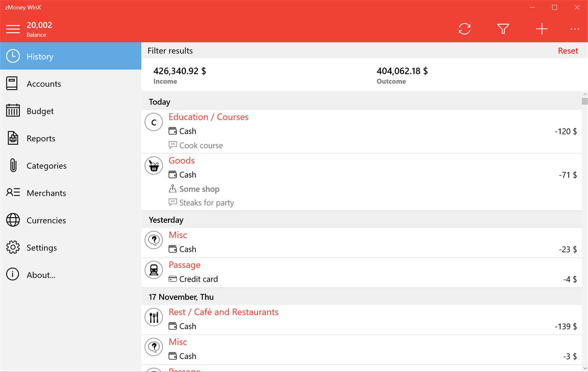
Task: Click 17 November Misc question mark icon
Action: [x=154, y=347]
